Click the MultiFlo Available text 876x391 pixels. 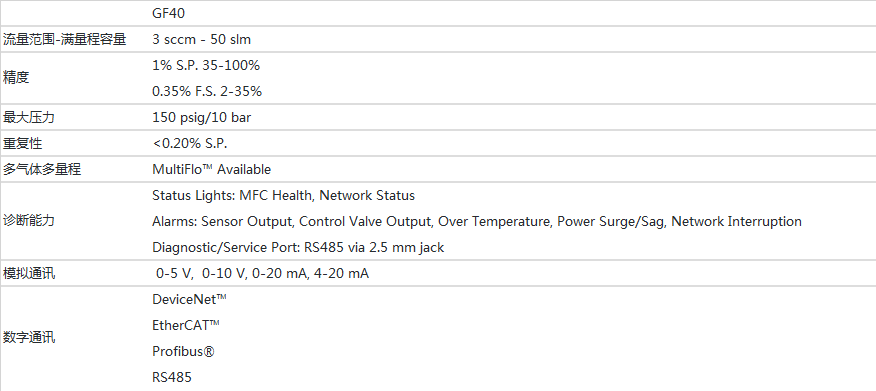click(211, 169)
